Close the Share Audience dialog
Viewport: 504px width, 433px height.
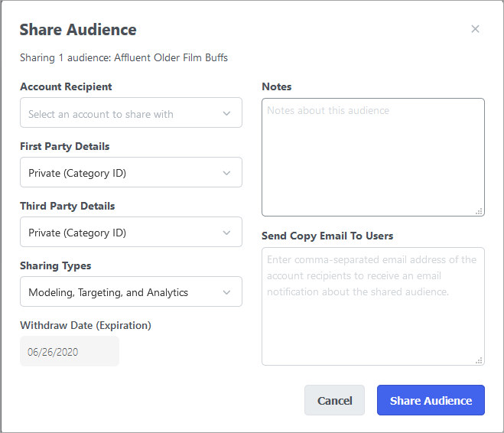click(x=475, y=29)
